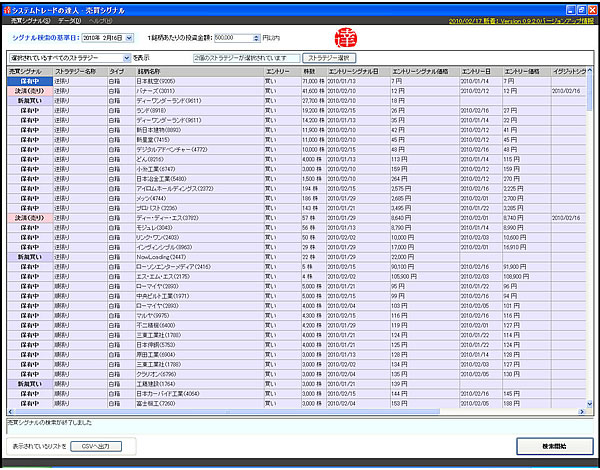Click the table's vertical scrollbar down arrow
The width and height of the screenshot is (600, 470).
(x=589, y=403)
